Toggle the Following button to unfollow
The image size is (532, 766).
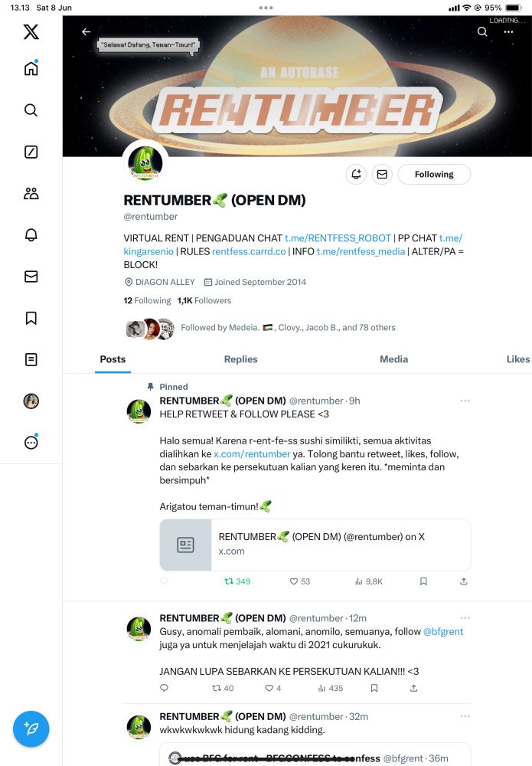(x=434, y=175)
